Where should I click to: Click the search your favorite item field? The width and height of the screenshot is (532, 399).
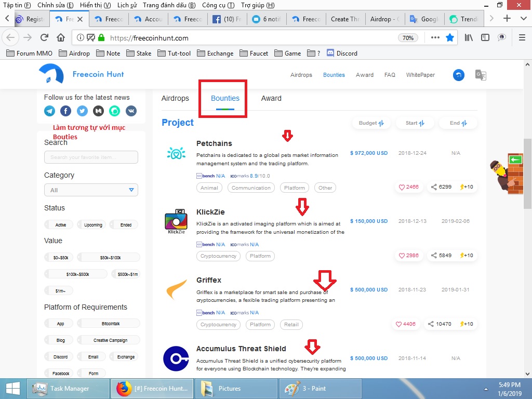[x=91, y=157]
